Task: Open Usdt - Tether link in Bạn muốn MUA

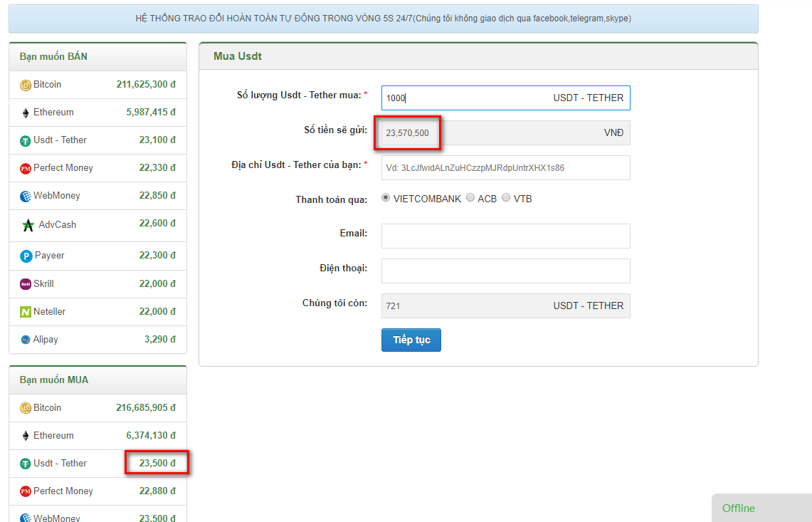Action: click(x=60, y=464)
